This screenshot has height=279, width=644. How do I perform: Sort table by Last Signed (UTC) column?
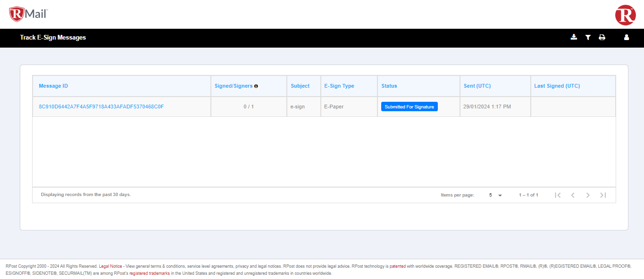pyautogui.click(x=556, y=86)
